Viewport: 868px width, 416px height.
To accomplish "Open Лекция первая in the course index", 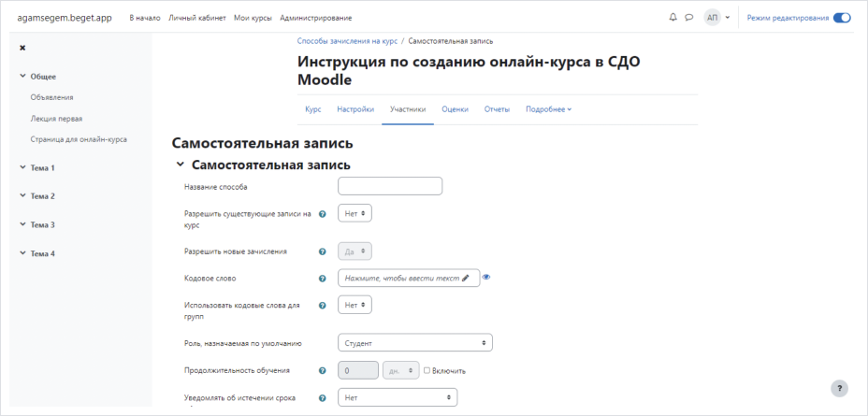I will [56, 119].
